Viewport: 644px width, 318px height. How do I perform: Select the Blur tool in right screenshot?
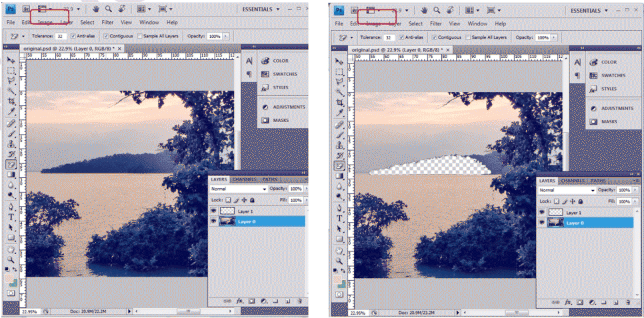(339, 186)
